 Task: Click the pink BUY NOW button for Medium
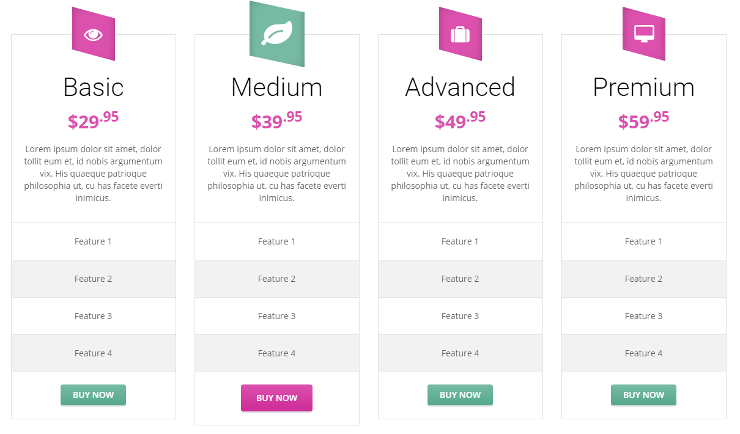[x=277, y=398]
